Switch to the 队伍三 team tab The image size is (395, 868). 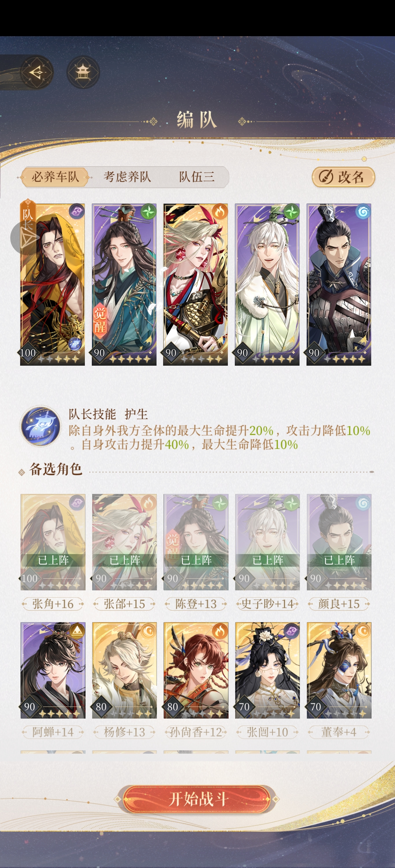[197, 177]
